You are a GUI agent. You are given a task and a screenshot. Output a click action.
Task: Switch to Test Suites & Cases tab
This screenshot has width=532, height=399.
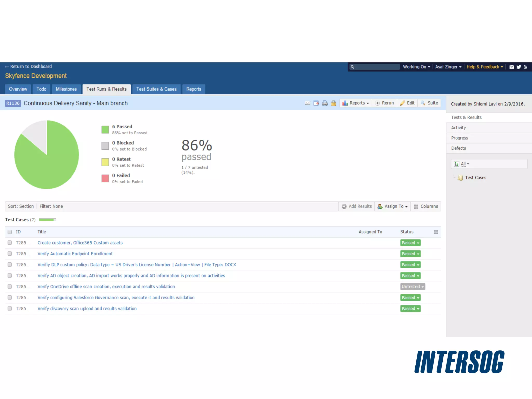[156, 89]
